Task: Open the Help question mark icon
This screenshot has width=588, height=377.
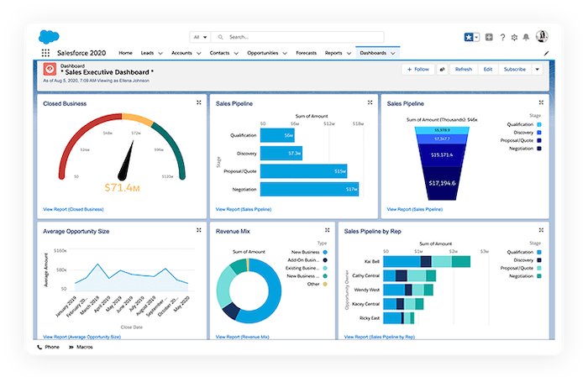Action: (502, 37)
